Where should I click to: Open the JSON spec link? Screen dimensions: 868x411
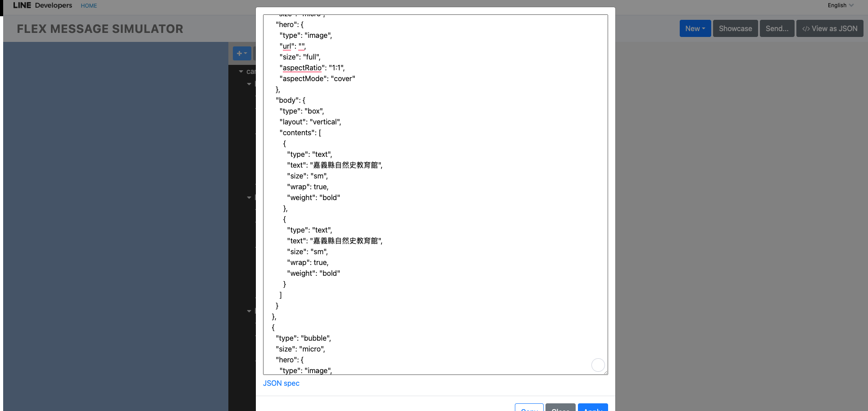point(281,383)
